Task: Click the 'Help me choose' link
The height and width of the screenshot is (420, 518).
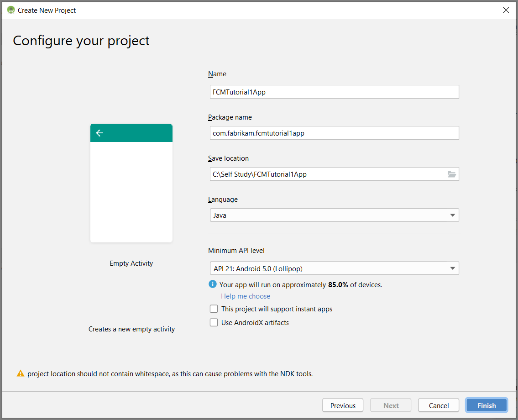Action: coord(245,296)
